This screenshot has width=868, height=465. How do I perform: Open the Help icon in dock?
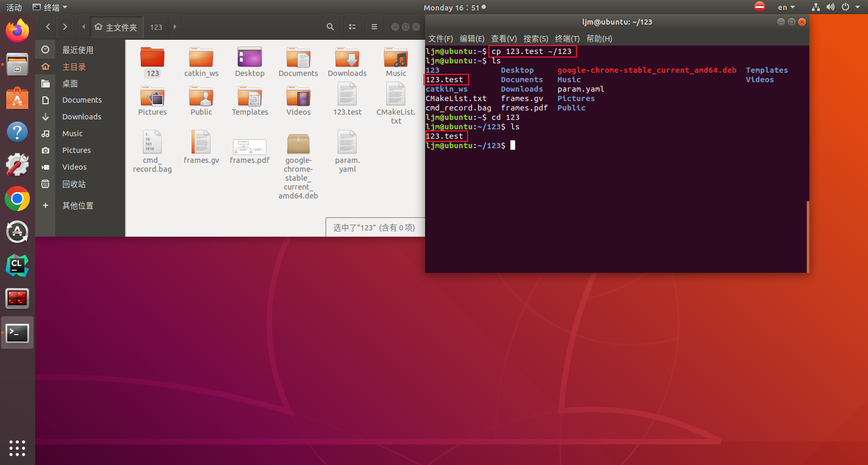click(17, 131)
